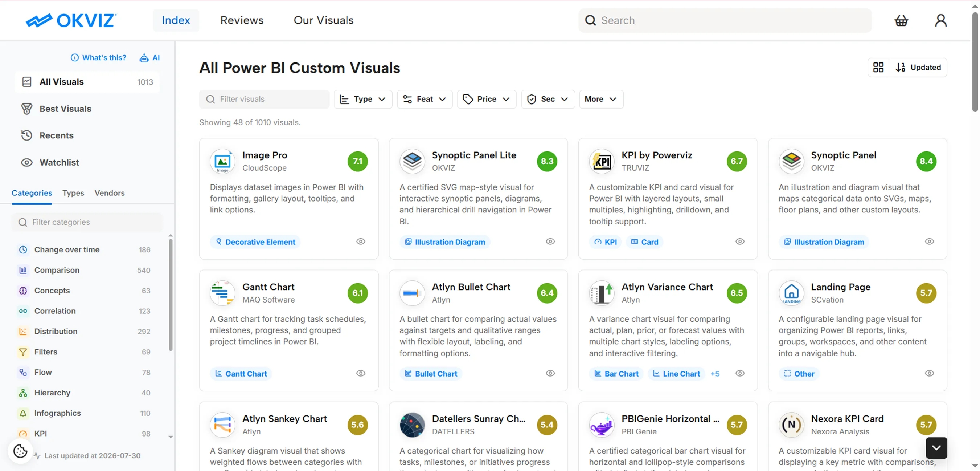Open the Feat filter dropdown
The image size is (980, 471).
tap(425, 100)
